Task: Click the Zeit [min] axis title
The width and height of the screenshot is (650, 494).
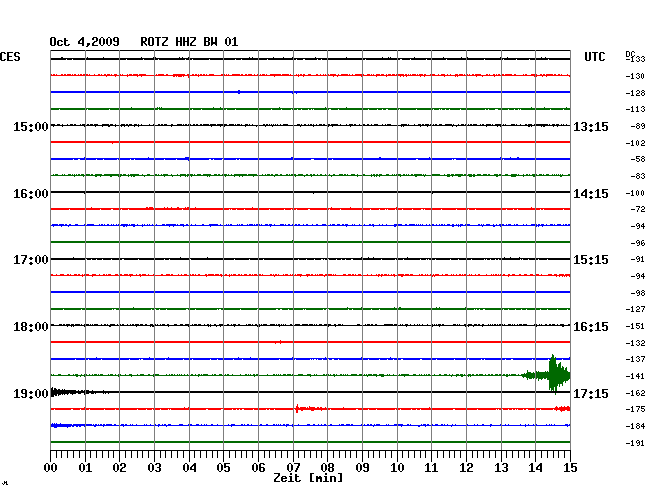Action: 308,478
